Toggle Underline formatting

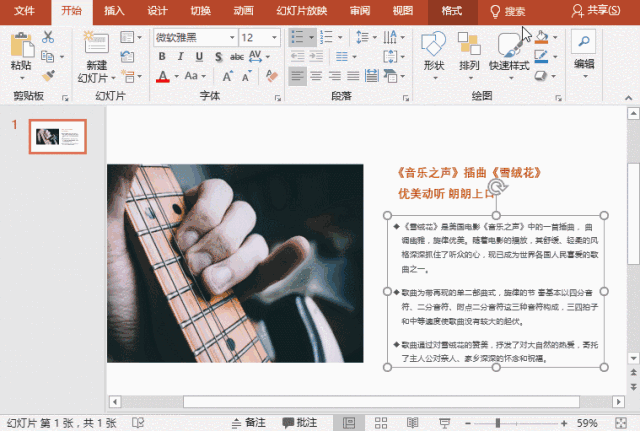point(197,57)
